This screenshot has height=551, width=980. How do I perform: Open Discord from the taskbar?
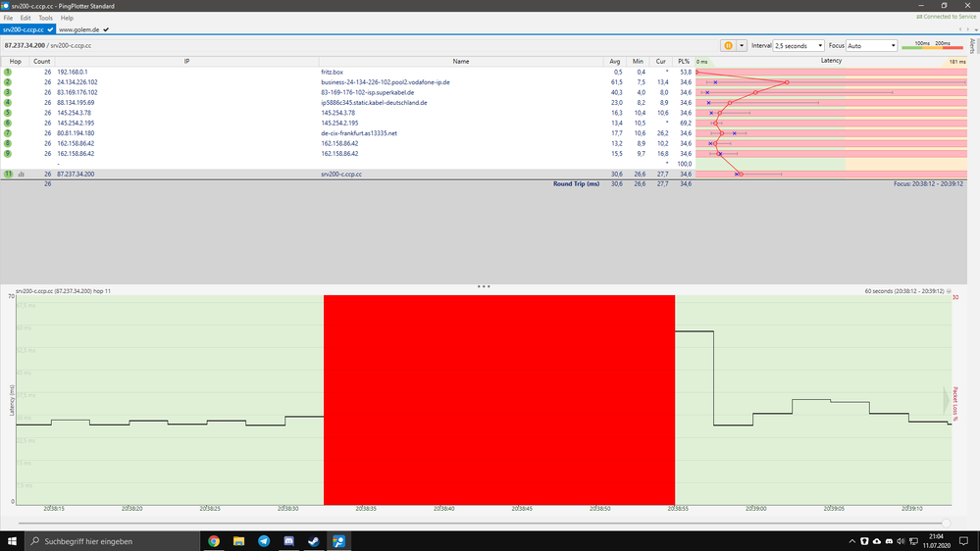point(288,541)
